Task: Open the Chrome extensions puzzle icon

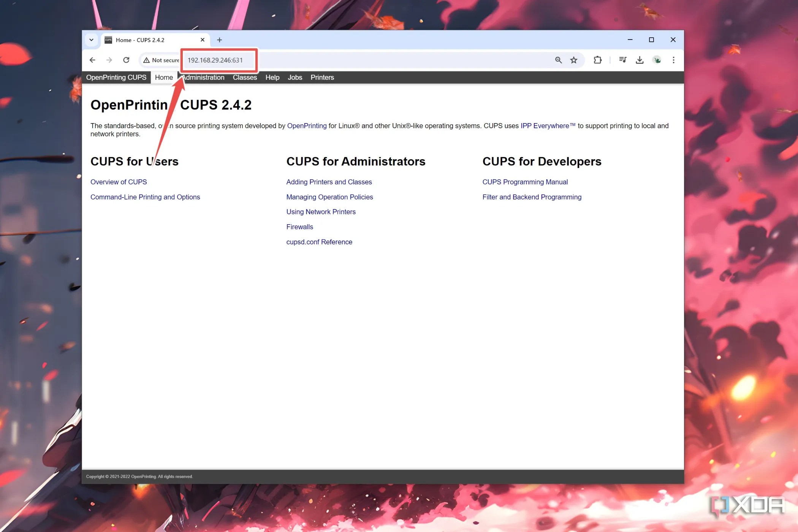Action: [597, 60]
